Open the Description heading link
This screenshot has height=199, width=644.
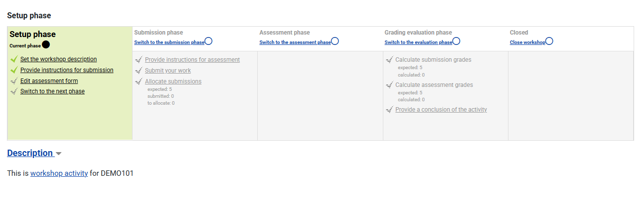click(30, 153)
